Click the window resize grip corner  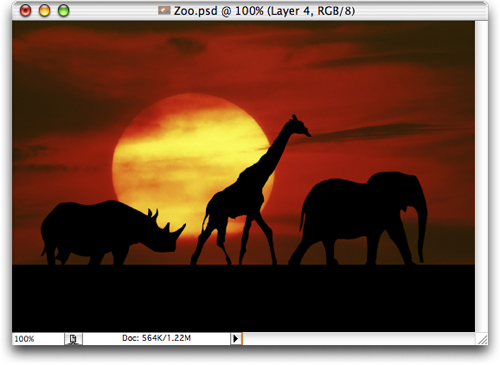coord(482,339)
